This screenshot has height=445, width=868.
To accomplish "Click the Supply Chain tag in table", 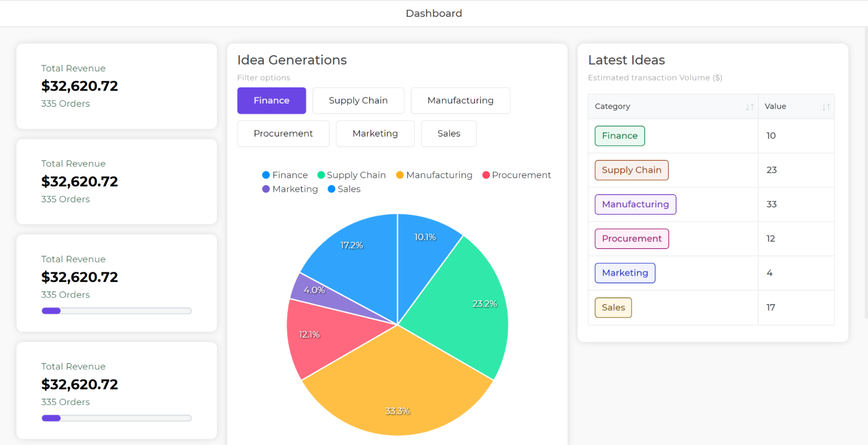I will coord(631,170).
